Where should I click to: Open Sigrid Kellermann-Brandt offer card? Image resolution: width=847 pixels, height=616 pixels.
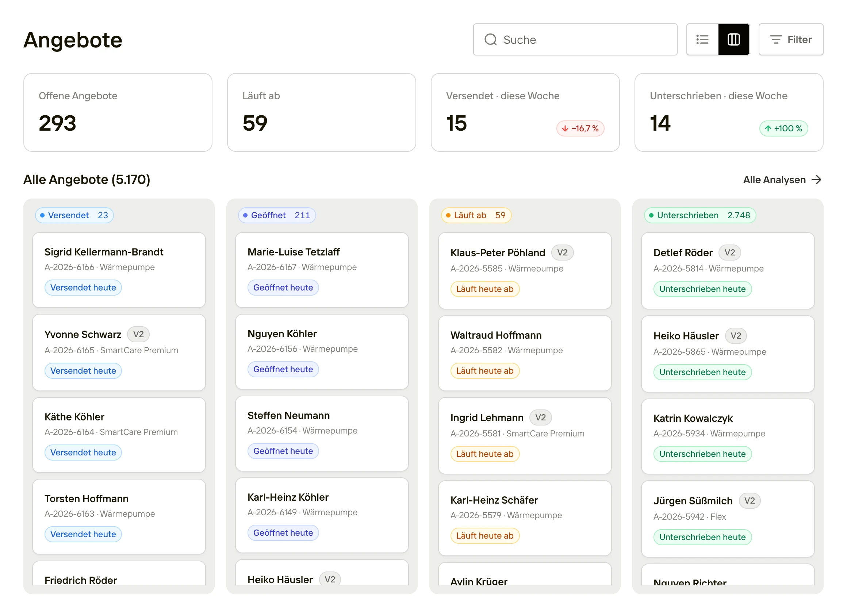pos(119,270)
